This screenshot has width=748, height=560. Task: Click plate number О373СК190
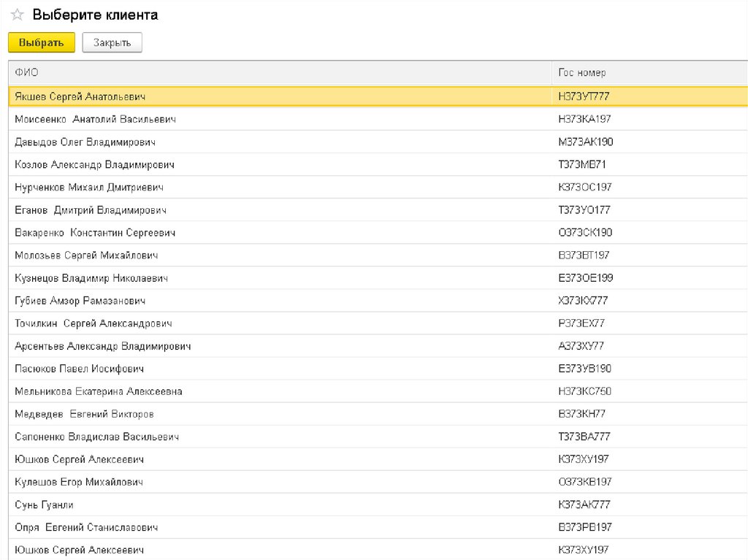tap(584, 232)
